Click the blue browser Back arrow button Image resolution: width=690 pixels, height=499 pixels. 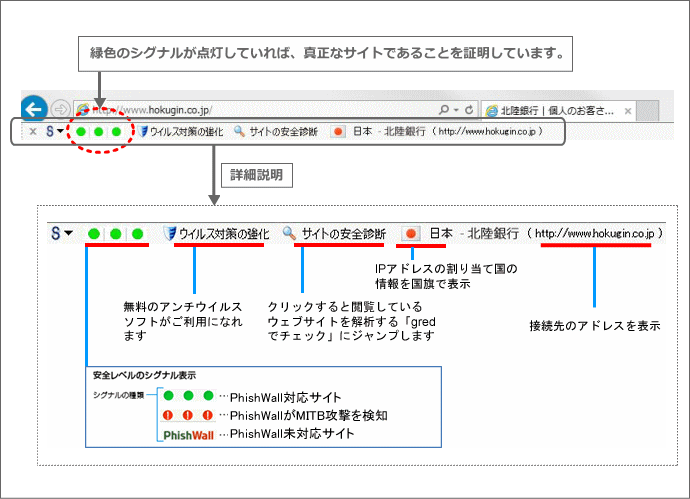coord(34,108)
